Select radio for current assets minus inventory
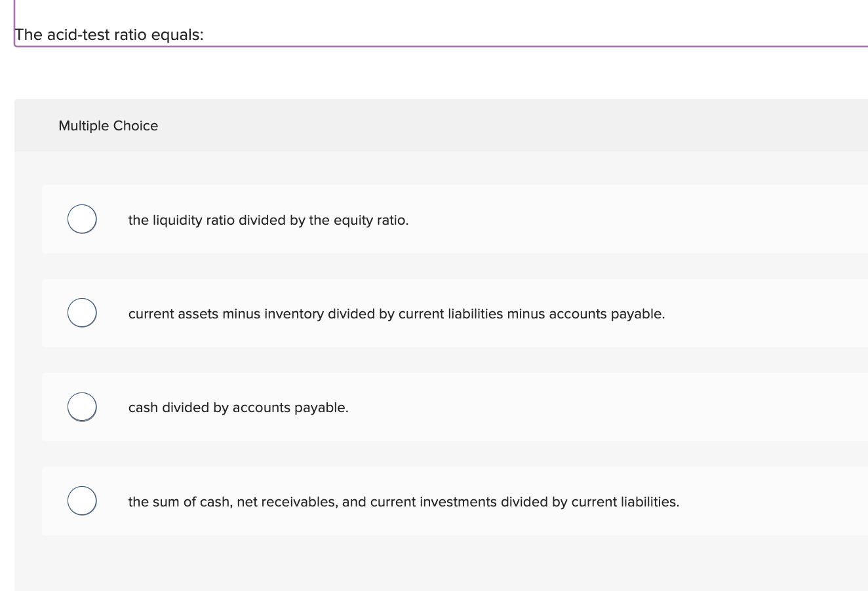 [x=82, y=313]
